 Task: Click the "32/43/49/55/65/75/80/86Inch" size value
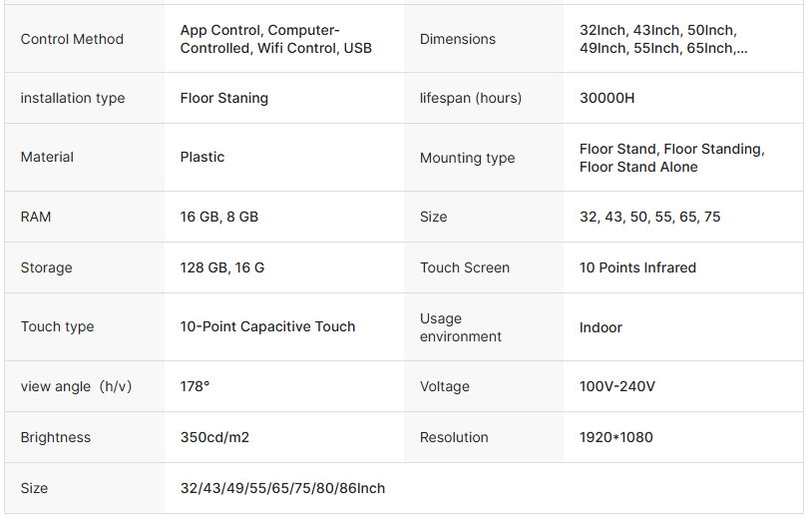(282, 488)
